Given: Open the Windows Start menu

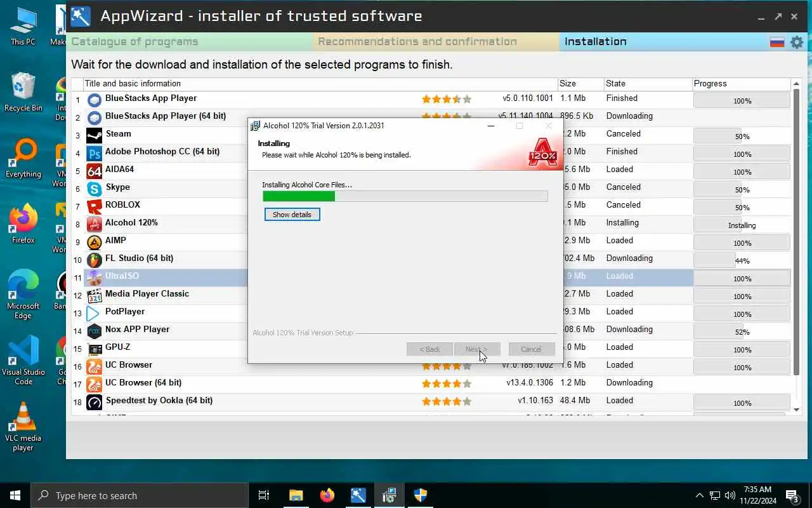Looking at the screenshot, I should point(15,495).
